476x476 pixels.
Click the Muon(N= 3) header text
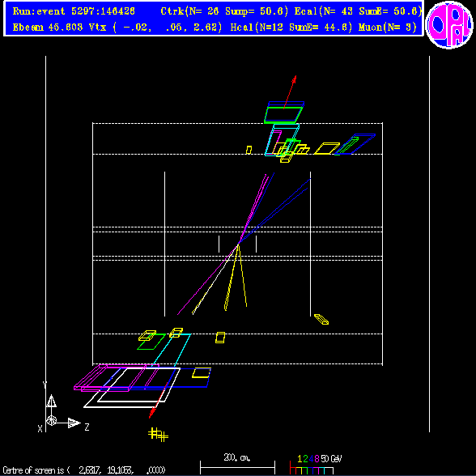coord(388,28)
